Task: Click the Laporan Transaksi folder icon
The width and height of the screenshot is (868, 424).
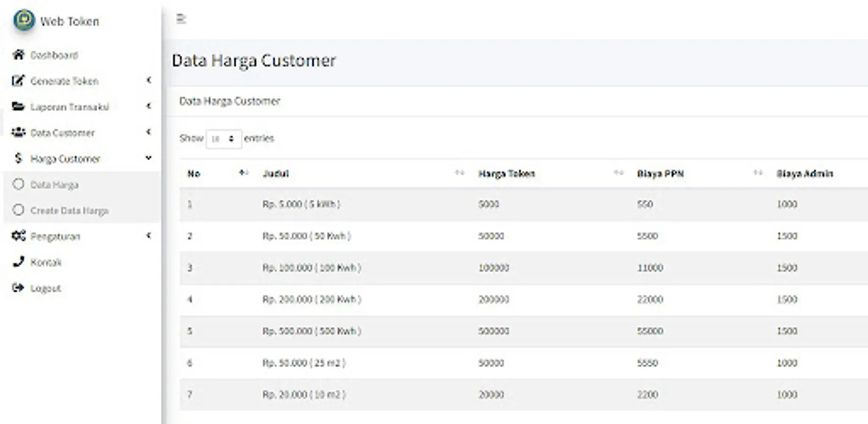Action: coord(18,106)
